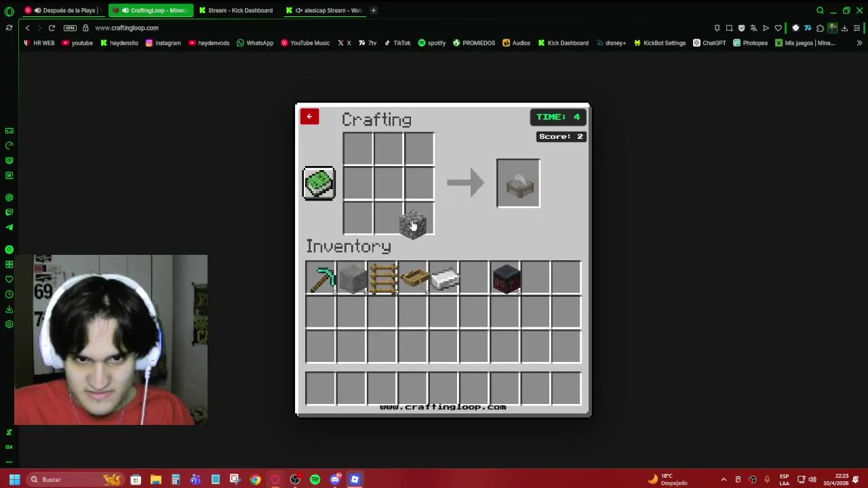Open sidebar settings gear icon
The image size is (868, 488).
coord(9,324)
